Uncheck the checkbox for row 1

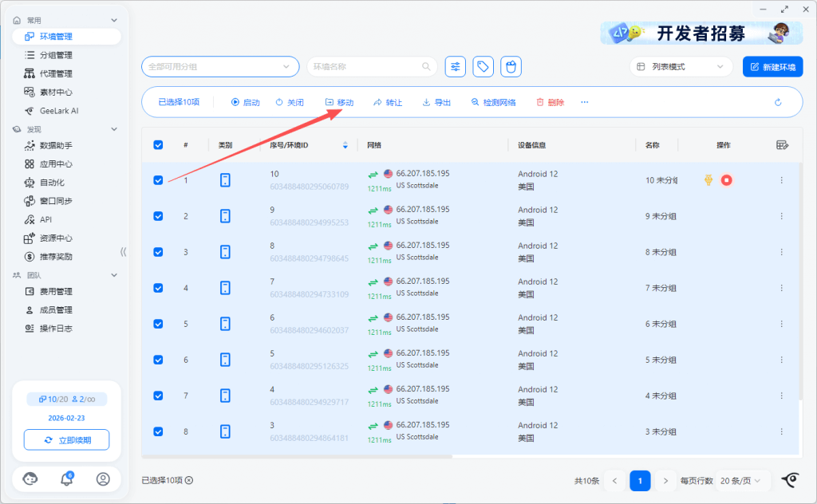pyautogui.click(x=158, y=180)
